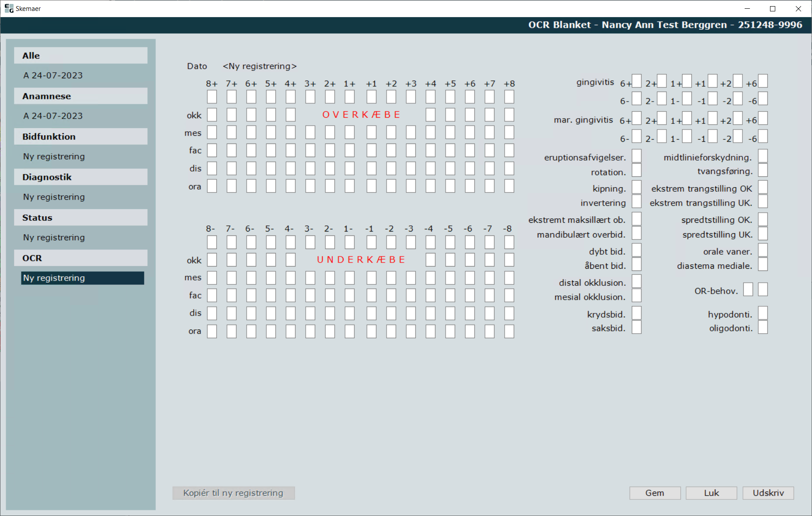Image resolution: width=812 pixels, height=516 pixels.
Task: Tick underkæbe dis box for tooth 5-
Action: (x=271, y=313)
